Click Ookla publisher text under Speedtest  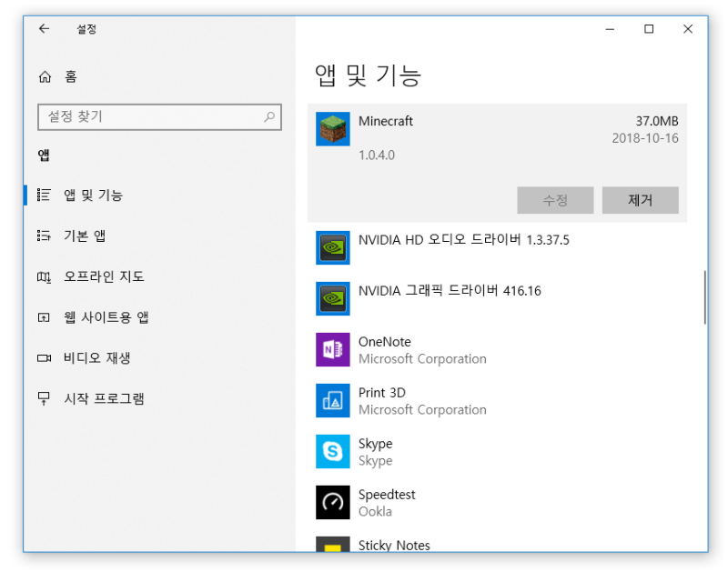[x=375, y=512]
